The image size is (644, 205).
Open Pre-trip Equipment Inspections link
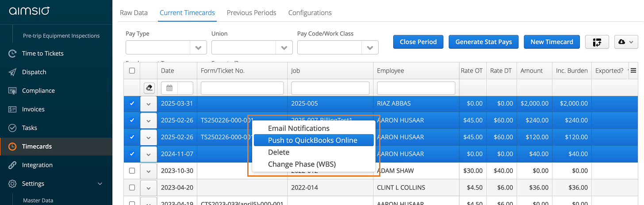click(61, 36)
